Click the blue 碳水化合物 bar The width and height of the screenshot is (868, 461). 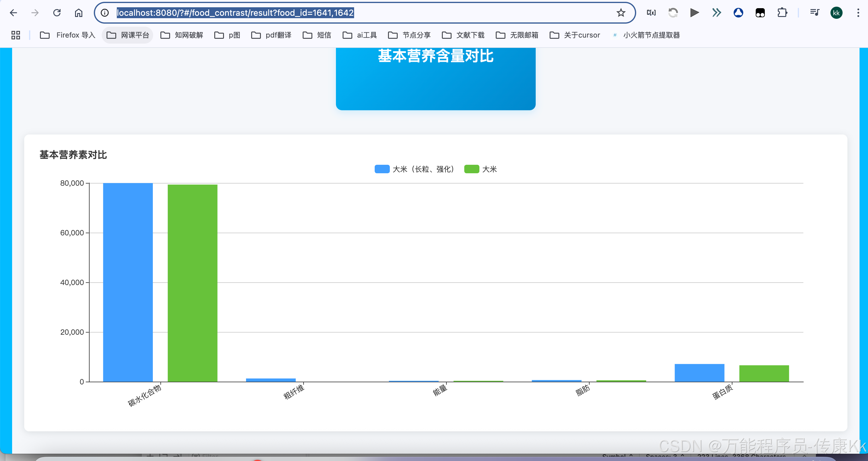pyautogui.click(x=128, y=282)
